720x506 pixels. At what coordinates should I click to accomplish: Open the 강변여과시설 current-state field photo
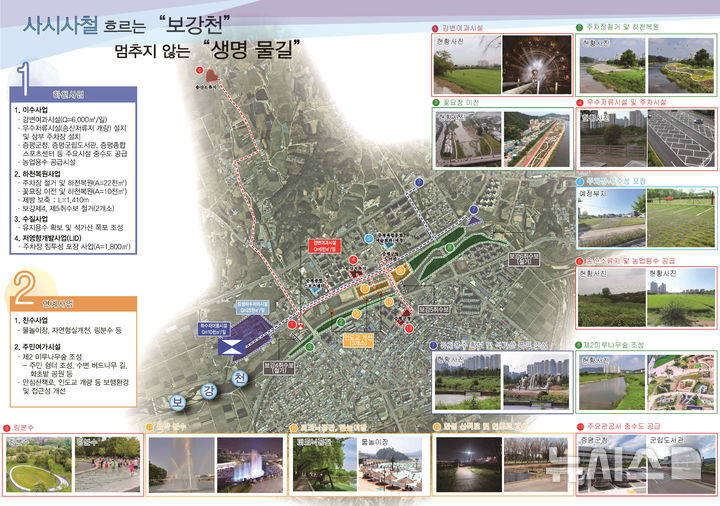pyautogui.click(x=467, y=65)
